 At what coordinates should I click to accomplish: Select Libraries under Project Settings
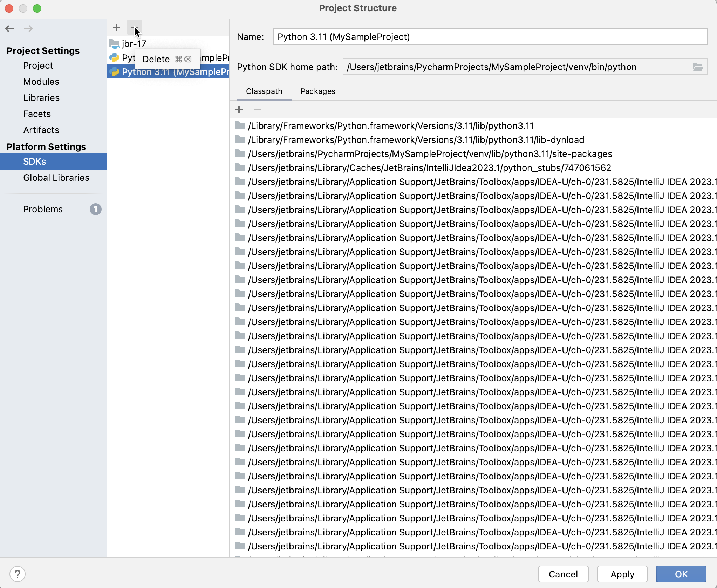point(41,97)
